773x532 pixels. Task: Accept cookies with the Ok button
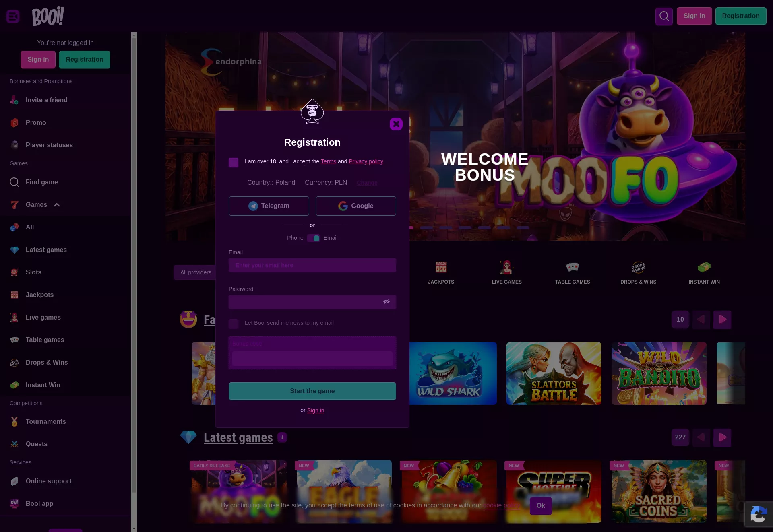(x=541, y=506)
